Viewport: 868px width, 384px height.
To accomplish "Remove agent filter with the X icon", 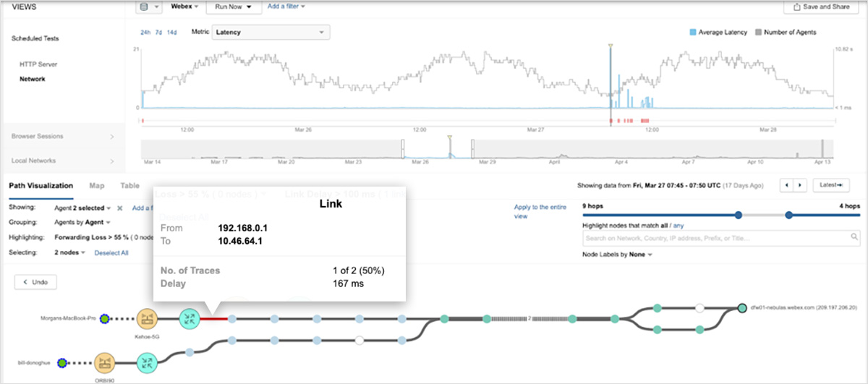I will [x=120, y=208].
